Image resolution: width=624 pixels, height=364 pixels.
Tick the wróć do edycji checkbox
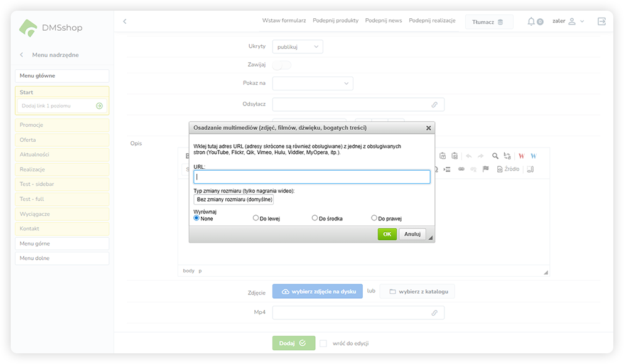[x=323, y=343]
